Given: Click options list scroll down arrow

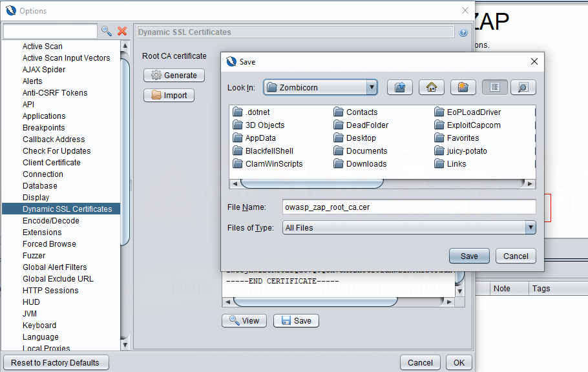Looking at the screenshot, I should 125,345.
